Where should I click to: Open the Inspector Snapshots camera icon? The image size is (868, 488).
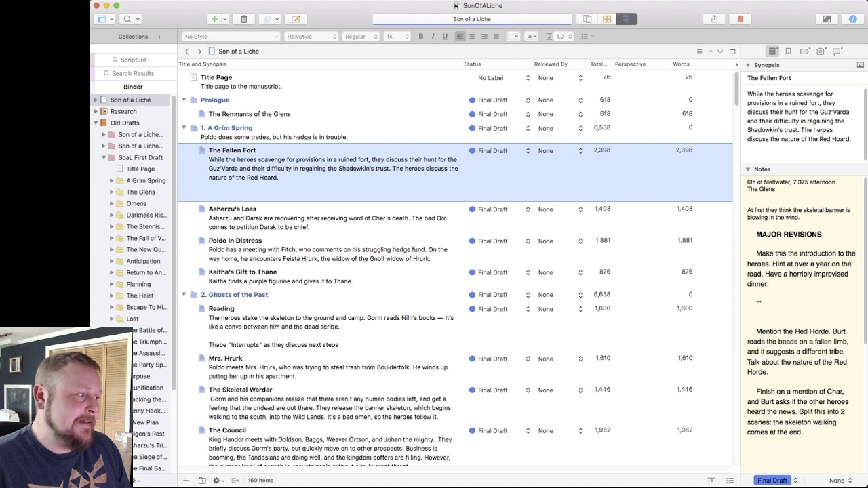click(821, 52)
